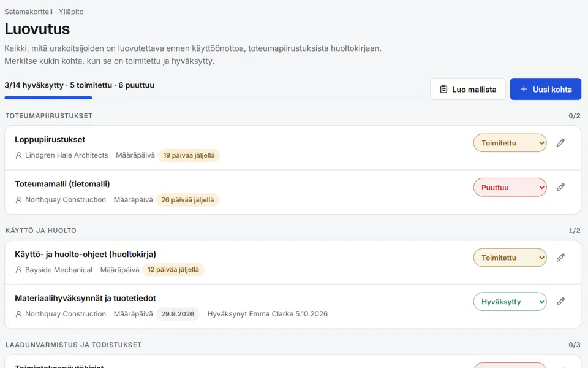Screen dimensions: 588x368
Task: Click person icon in Toteumamalli (tietomalli) row
Action: pos(18,200)
